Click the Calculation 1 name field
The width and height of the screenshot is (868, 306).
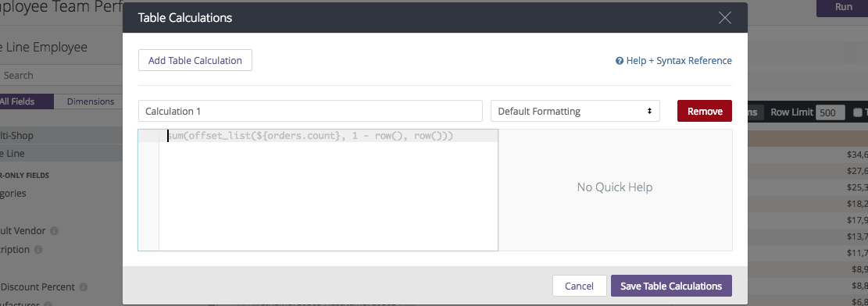click(310, 111)
